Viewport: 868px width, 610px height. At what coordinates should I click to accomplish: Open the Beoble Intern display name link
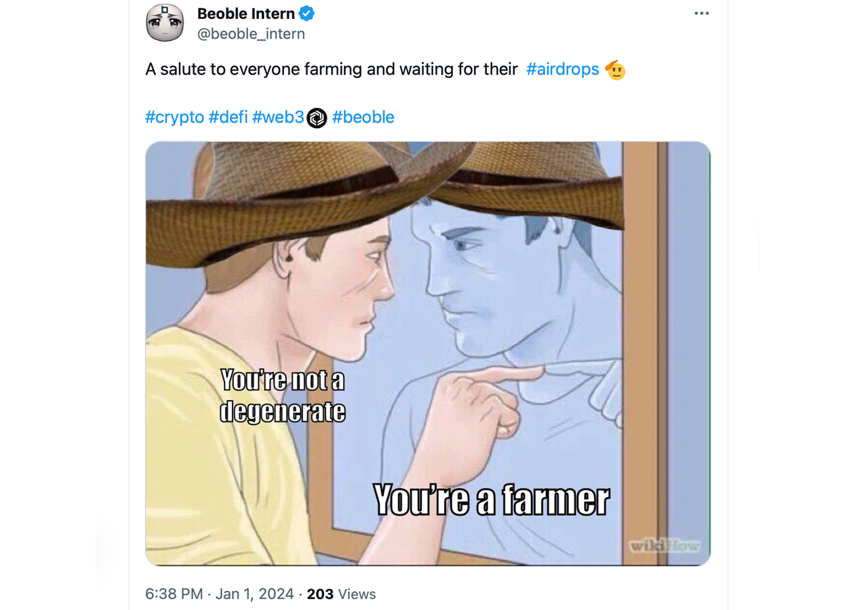pos(245,14)
